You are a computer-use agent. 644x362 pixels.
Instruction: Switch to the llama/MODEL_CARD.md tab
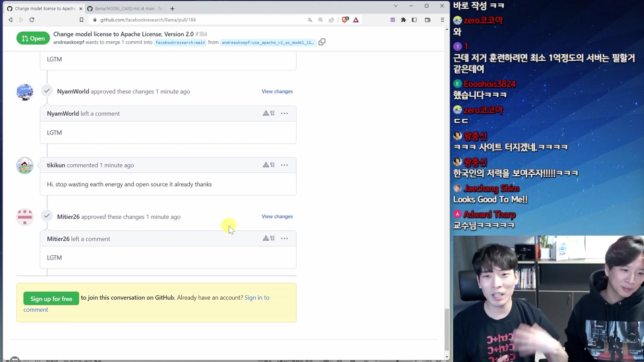[126, 9]
